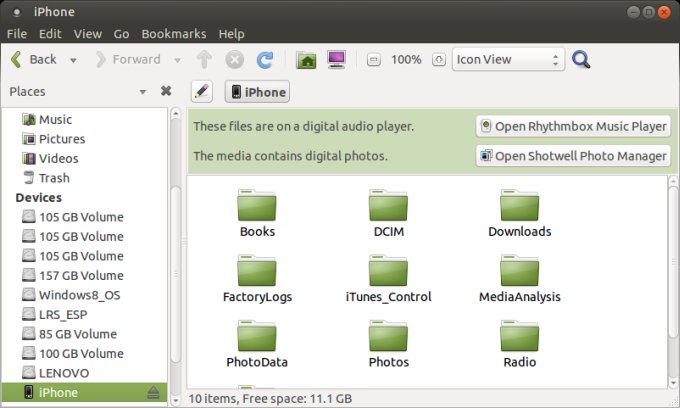Eject the iPhone device in sidebar
The height and width of the screenshot is (408, 680).
pos(153,392)
